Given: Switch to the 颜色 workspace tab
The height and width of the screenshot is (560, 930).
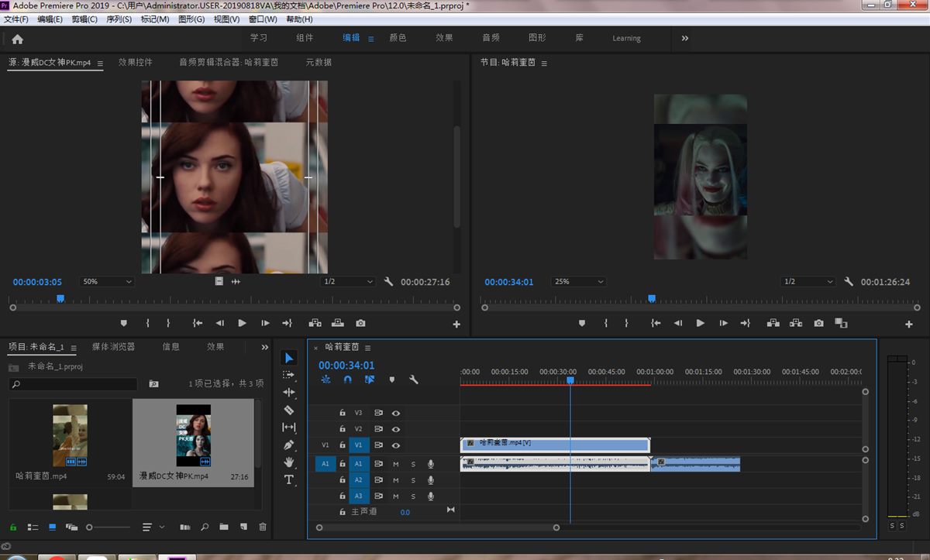Looking at the screenshot, I should [x=398, y=38].
